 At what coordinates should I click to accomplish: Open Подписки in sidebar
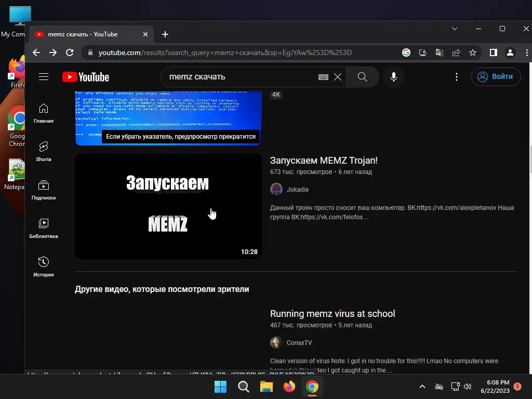[x=44, y=190]
